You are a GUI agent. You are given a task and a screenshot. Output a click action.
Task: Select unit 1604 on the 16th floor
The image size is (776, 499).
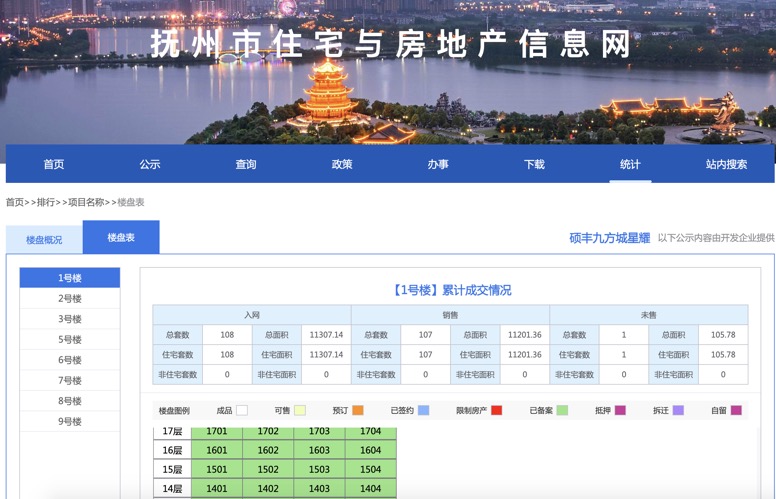coord(371,451)
